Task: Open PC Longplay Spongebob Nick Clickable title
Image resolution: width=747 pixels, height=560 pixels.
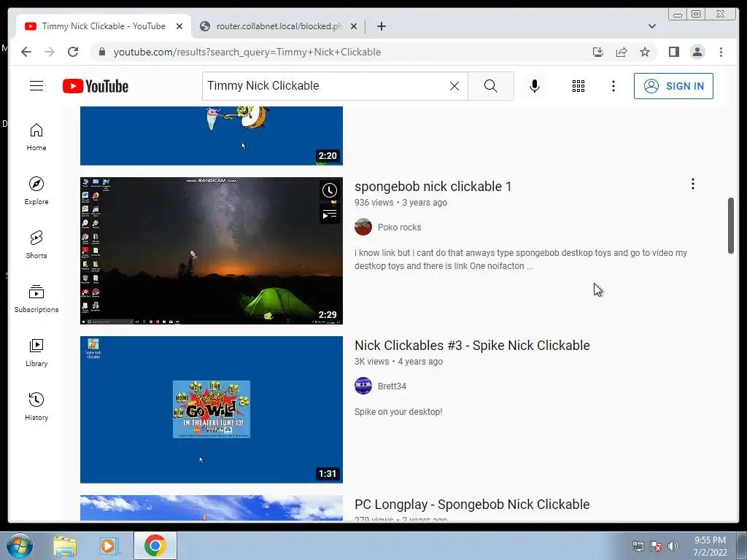Action: pos(472,505)
